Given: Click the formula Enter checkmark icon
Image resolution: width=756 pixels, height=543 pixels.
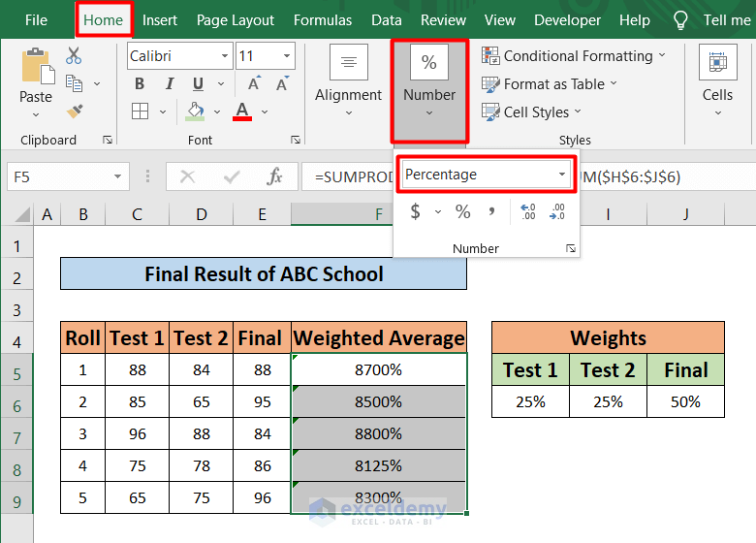Looking at the screenshot, I should coord(232,177).
